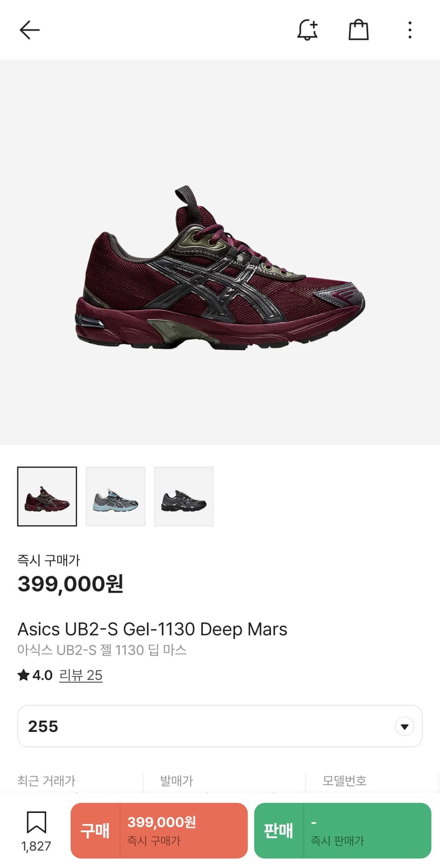Viewport: 440px width, 868px height.
Task: Open the three-dot more menu
Action: pos(409,30)
